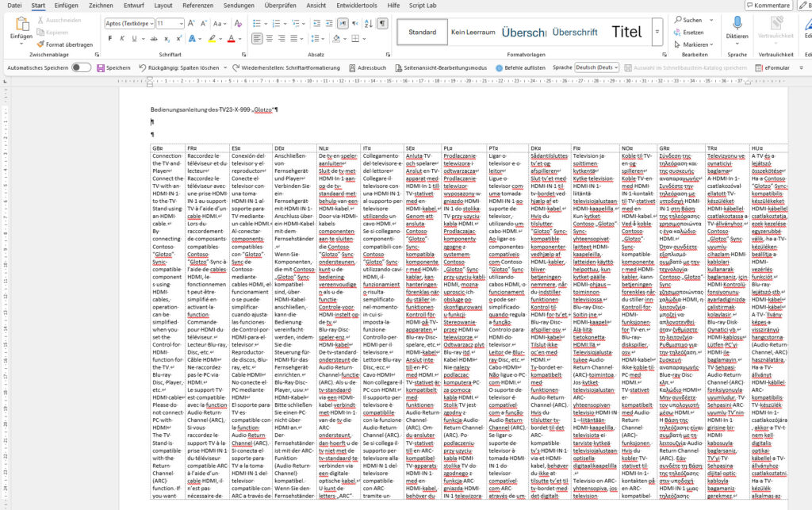
Task: Expand the Formatvorlagen styles gallery
Action: [x=657, y=32]
